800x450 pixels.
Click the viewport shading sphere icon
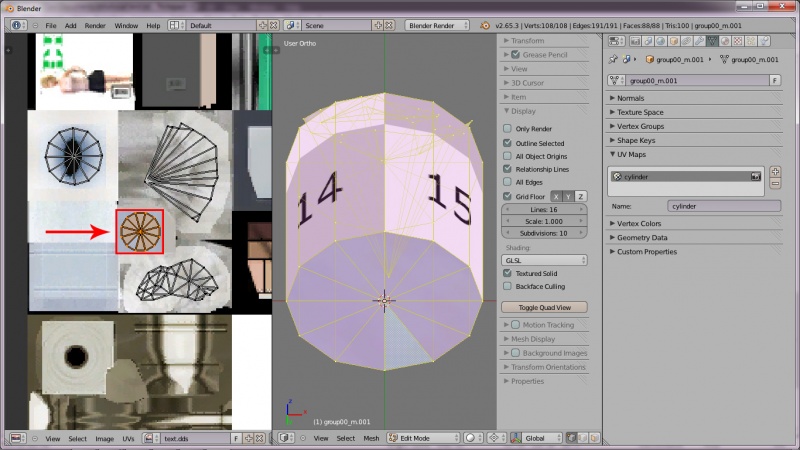click(471, 438)
